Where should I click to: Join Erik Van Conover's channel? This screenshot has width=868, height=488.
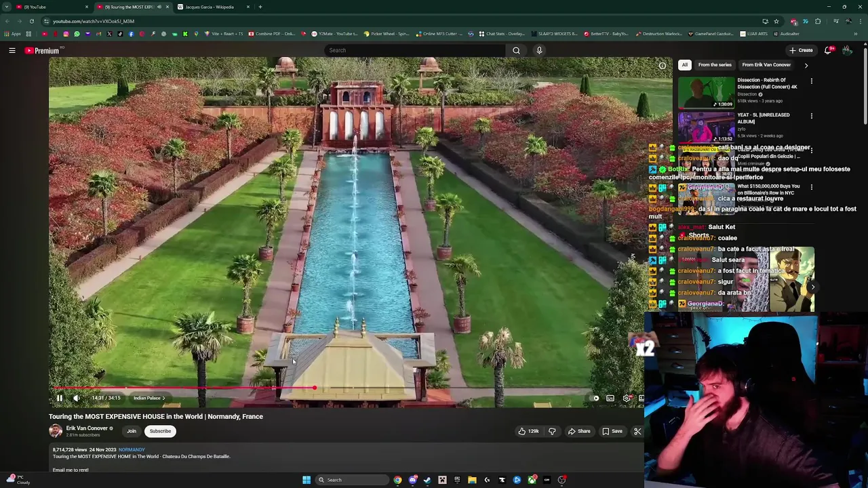(x=132, y=431)
